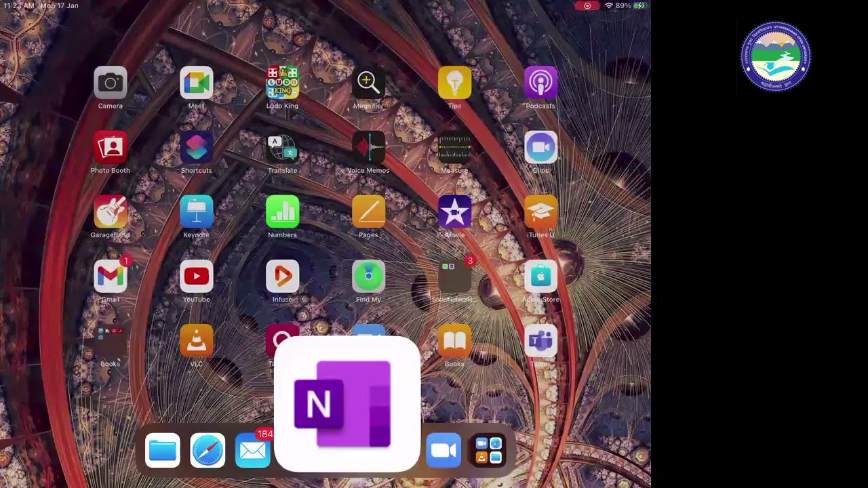Tap the battery indicator in status bar
The image size is (868, 488).
click(x=641, y=5)
